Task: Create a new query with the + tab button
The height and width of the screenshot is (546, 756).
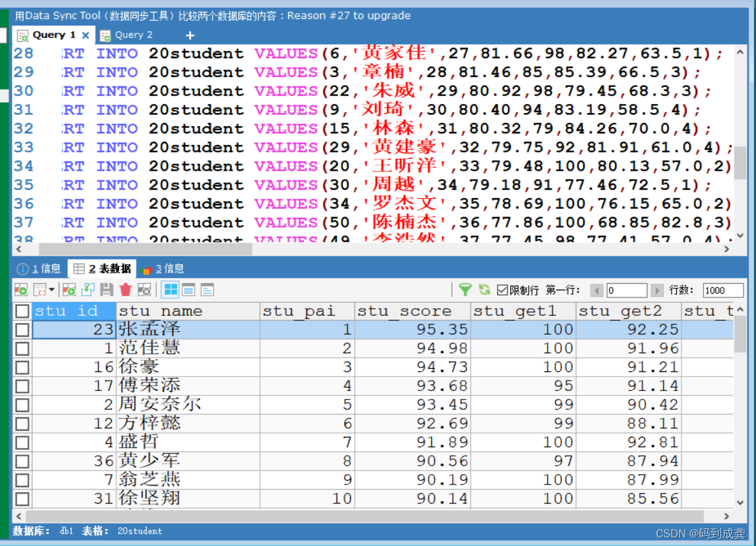Action: click(189, 35)
